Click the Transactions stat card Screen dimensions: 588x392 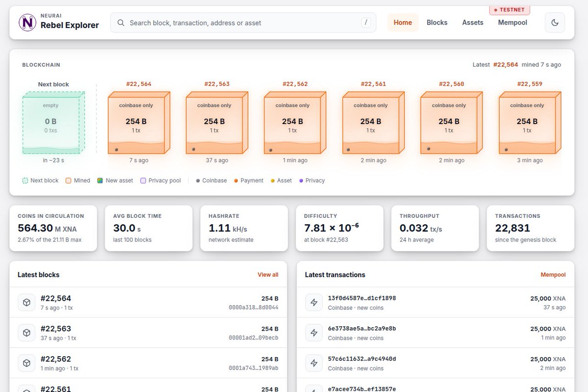coord(530,228)
